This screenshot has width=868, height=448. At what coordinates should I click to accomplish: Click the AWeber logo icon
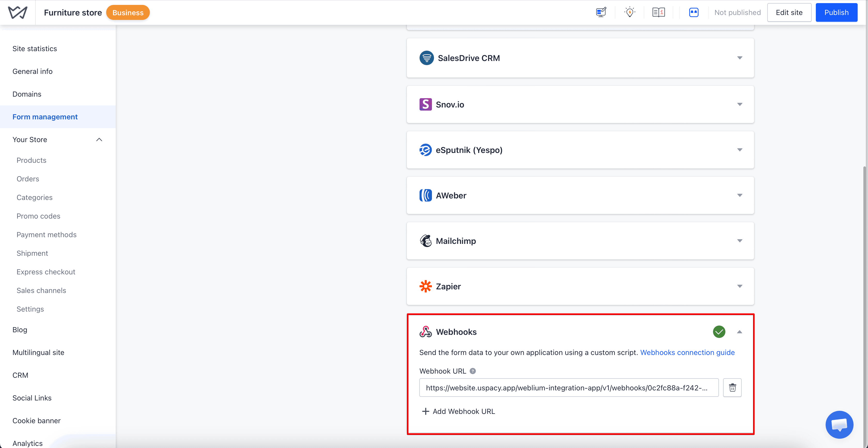(425, 196)
